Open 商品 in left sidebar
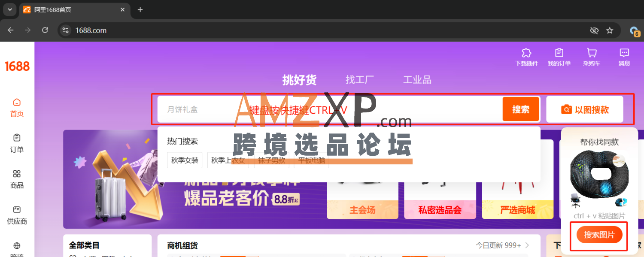Viewport: 644px width, 257px height. (17, 179)
